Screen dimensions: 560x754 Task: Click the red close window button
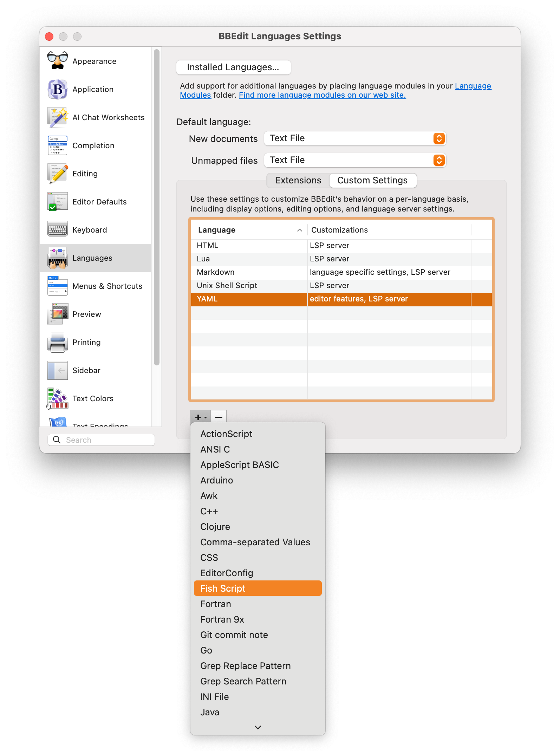(50, 37)
